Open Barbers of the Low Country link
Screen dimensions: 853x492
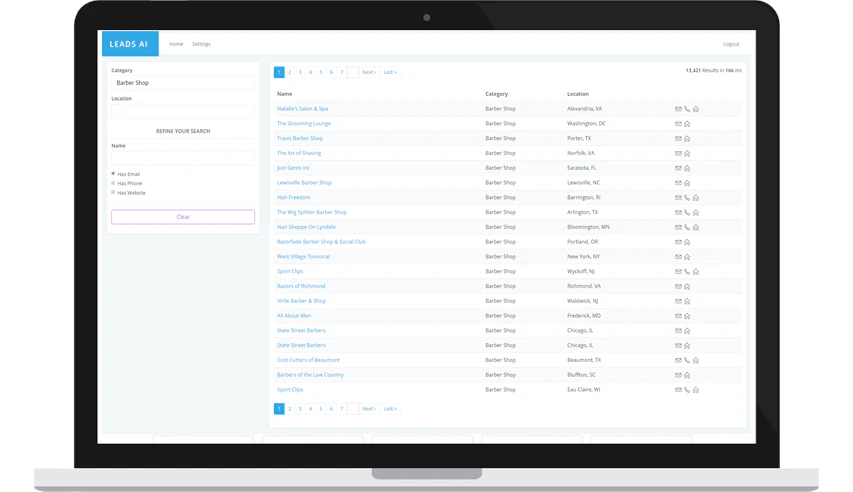pyautogui.click(x=311, y=375)
